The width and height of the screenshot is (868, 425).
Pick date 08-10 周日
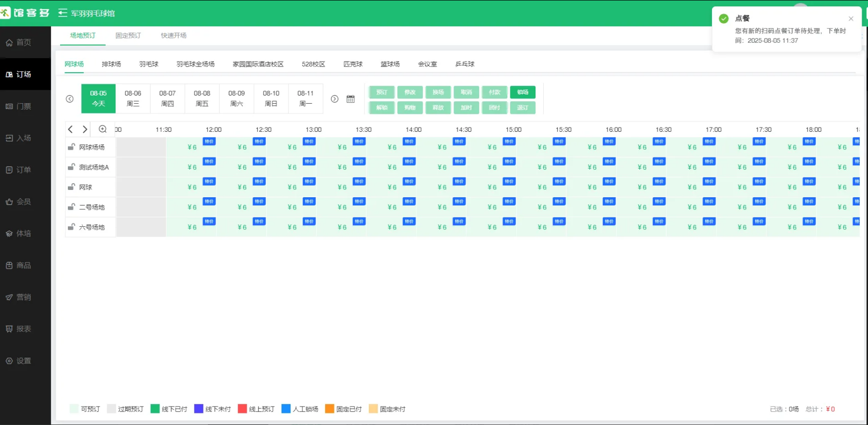271,98
